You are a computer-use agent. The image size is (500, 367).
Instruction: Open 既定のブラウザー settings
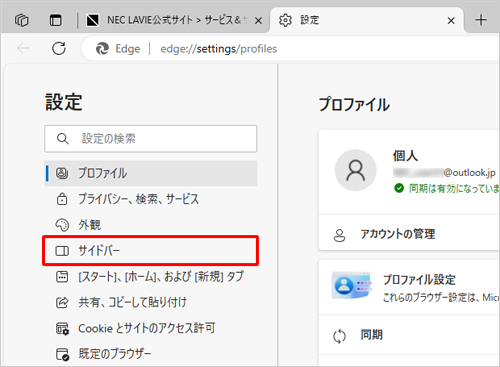151,354
